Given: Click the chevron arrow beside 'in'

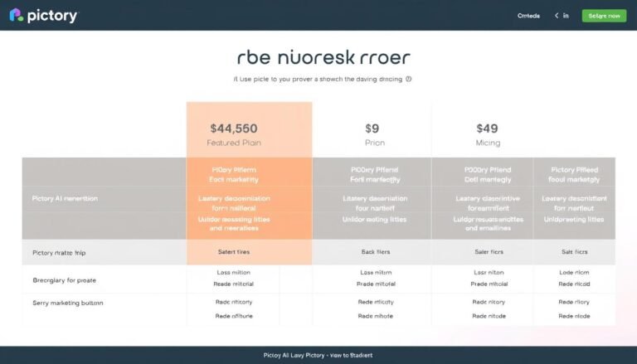Looking at the screenshot, I should 555,16.
